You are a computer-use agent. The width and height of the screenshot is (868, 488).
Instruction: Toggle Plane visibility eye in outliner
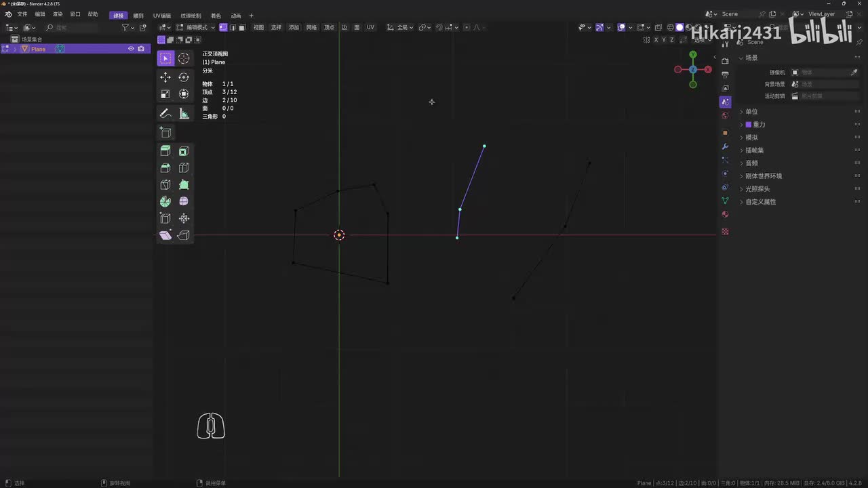(131, 49)
